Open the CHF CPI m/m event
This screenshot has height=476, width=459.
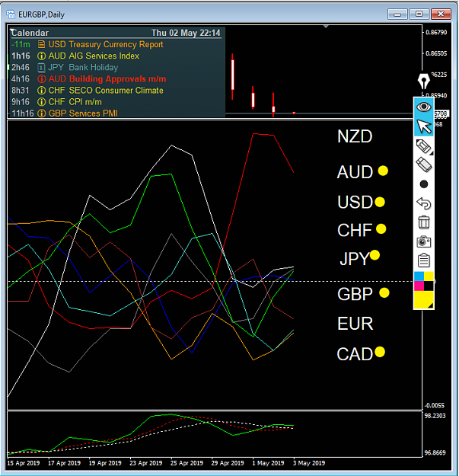[x=75, y=102]
